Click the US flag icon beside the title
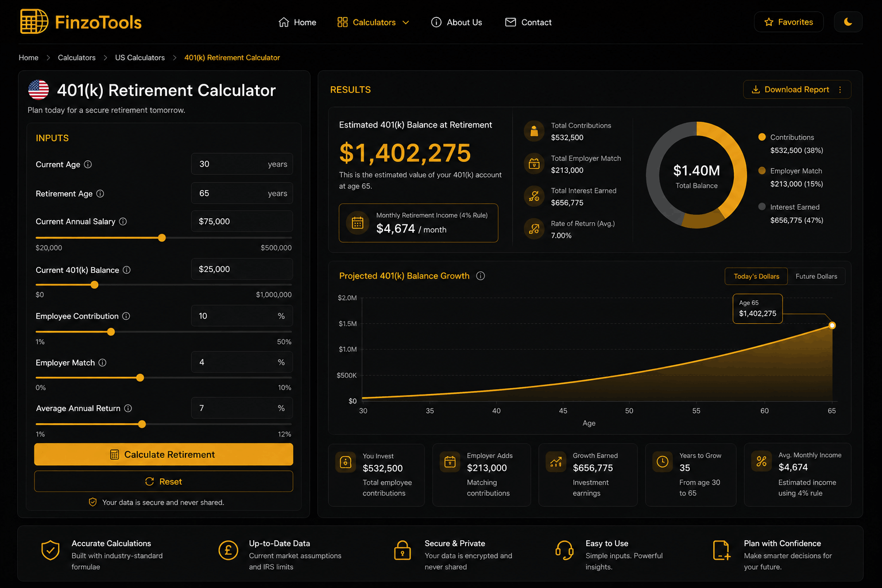Viewport: 882px width, 588px height. tap(38, 90)
